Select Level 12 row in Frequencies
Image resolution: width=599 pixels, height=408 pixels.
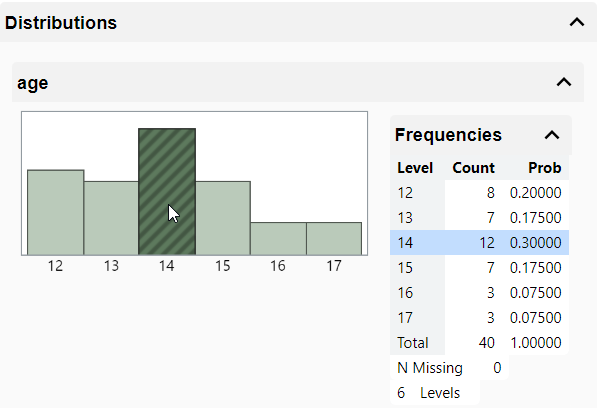point(479,193)
